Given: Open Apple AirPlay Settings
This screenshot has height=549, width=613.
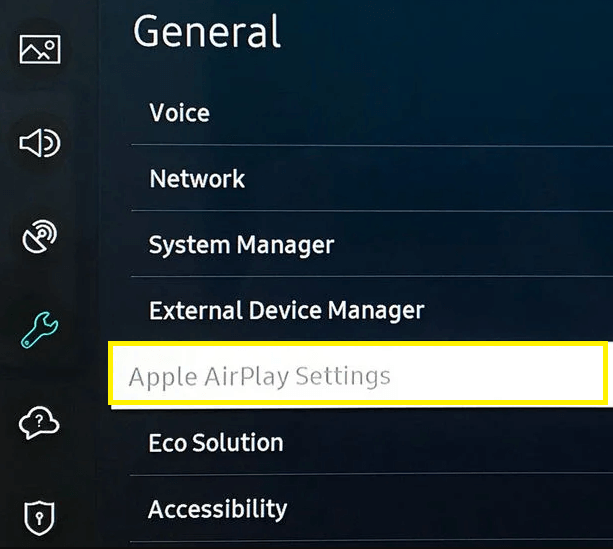Looking at the screenshot, I should [x=259, y=377].
